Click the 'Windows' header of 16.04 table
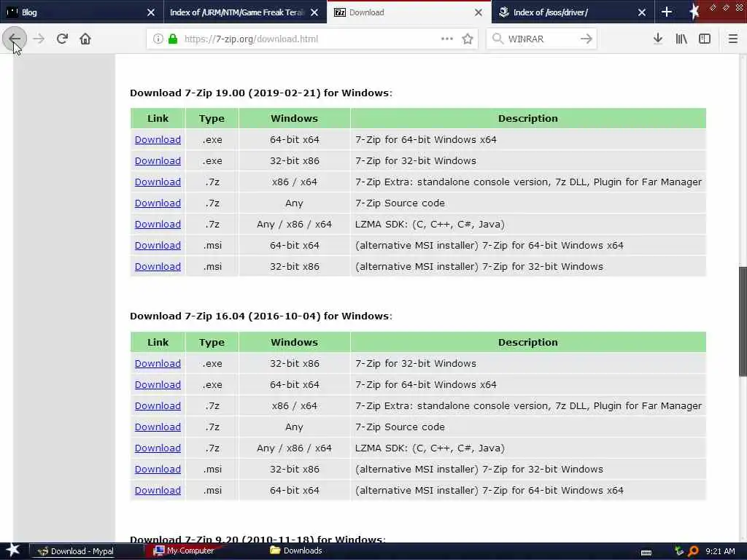Screen dimensions: 747x560 pyautogui.click(x=294, y=342)
